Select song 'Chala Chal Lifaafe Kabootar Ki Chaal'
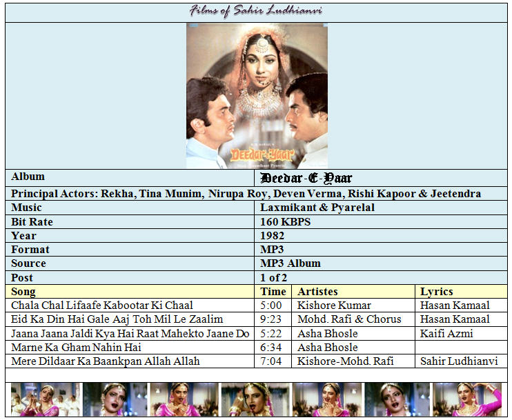This screenshot has width=512, height=420. 102,306
